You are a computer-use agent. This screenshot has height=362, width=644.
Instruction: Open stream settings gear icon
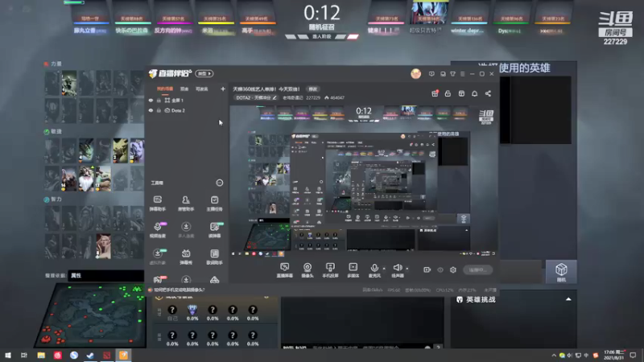tap(453, 269)
